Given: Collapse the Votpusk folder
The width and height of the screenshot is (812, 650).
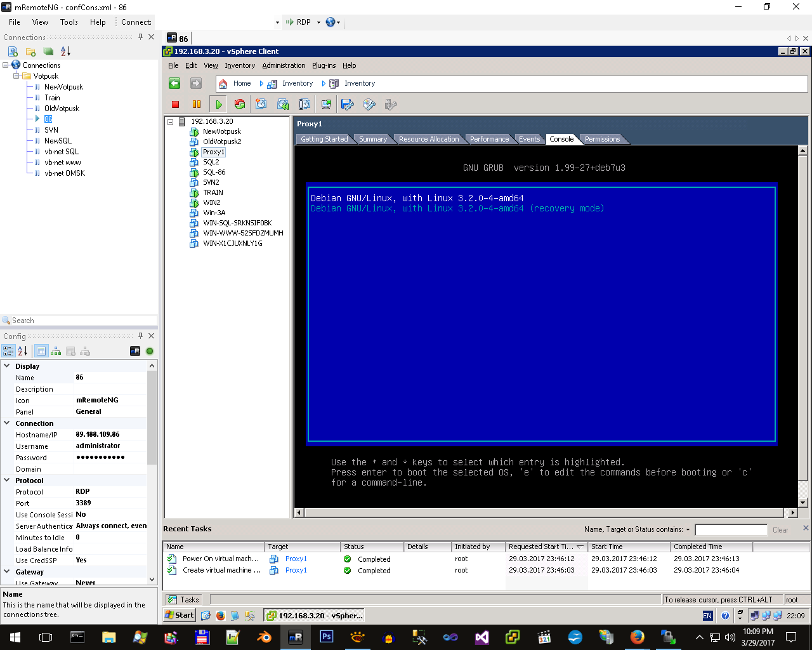Looking at the screenshot, I should [x=16, y=76].
